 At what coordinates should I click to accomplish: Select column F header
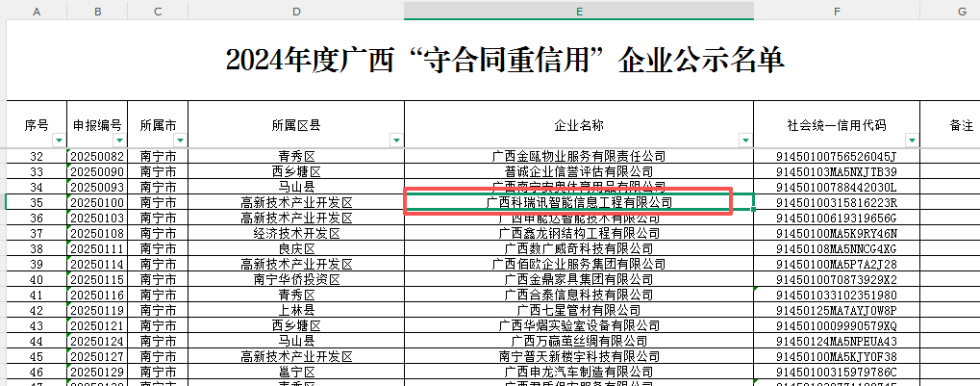tap(836, 11)
